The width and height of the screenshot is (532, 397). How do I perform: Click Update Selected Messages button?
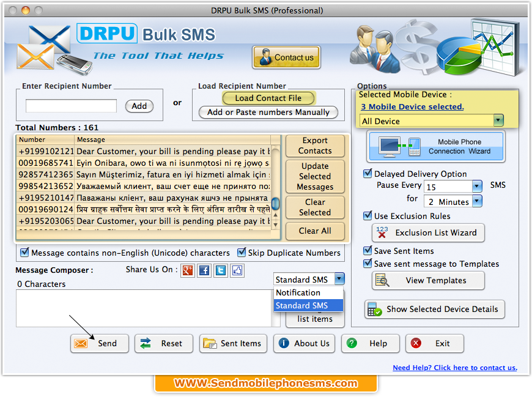pos(315,176)
